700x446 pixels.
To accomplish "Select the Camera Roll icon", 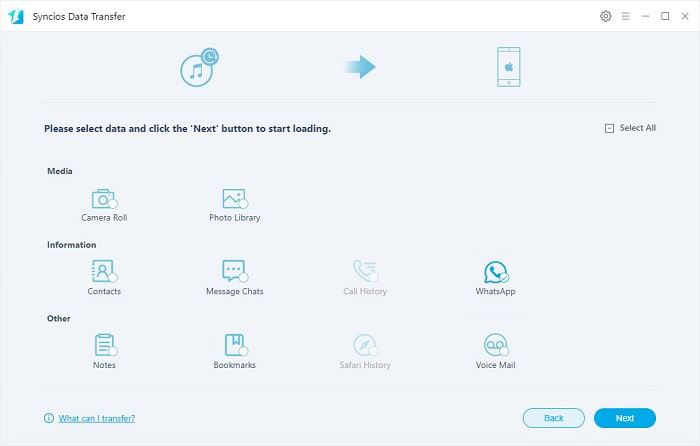I will pyautogui.click(x=104, y=199).
